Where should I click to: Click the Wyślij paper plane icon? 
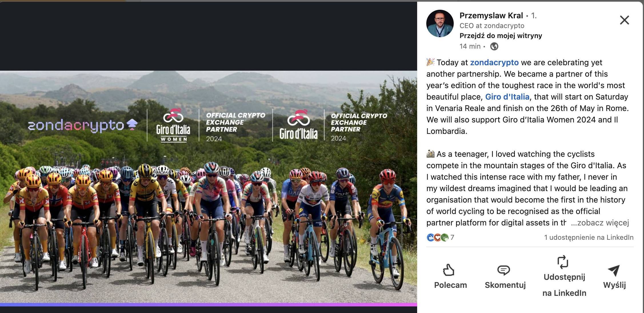tap(614, 270)
